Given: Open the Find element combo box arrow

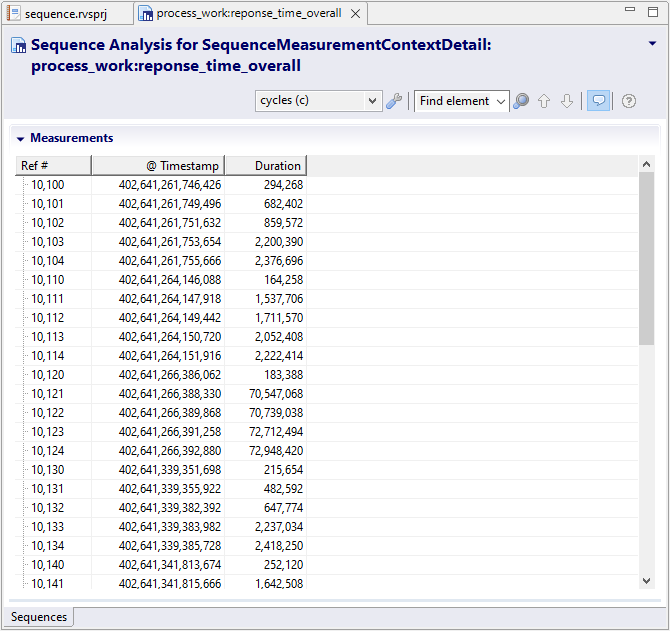Looking at the screenshot, I should [x=500, y=102].
